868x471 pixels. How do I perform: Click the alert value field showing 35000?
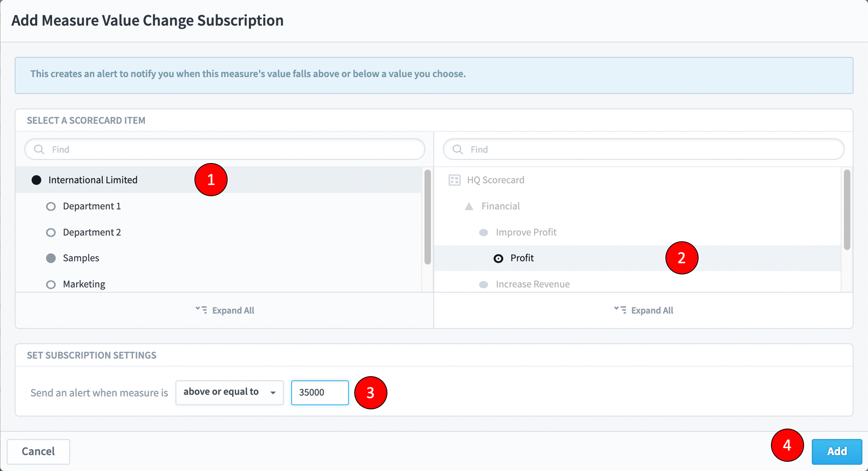pos(319,392)
